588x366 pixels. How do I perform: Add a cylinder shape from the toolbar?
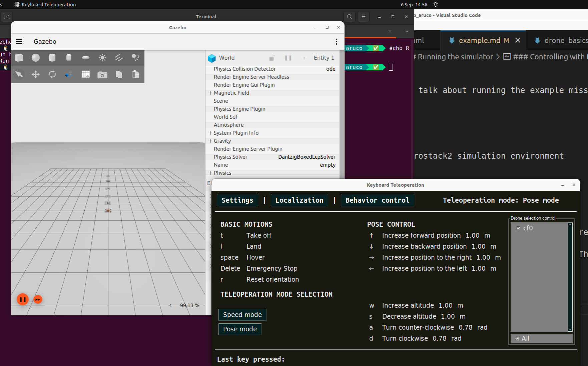coord(52,58)
